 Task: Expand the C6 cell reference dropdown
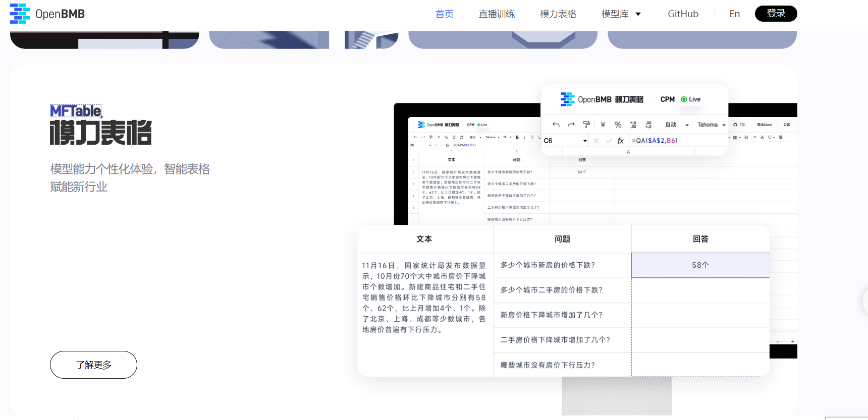pos(585,141)
